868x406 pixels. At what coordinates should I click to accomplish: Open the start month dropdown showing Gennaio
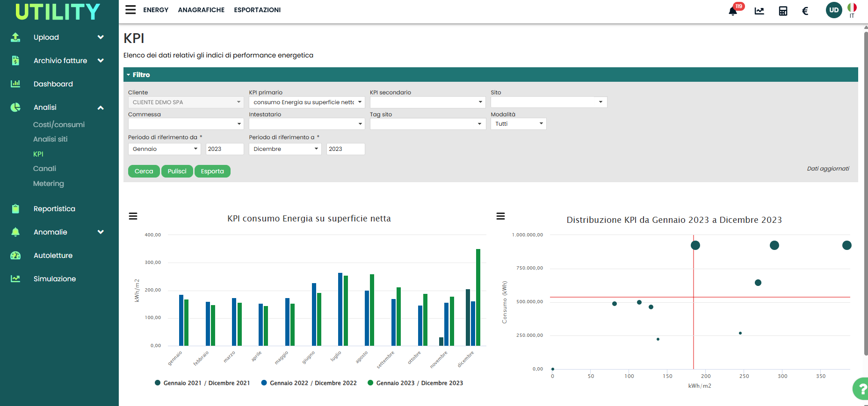coord(165,149)
